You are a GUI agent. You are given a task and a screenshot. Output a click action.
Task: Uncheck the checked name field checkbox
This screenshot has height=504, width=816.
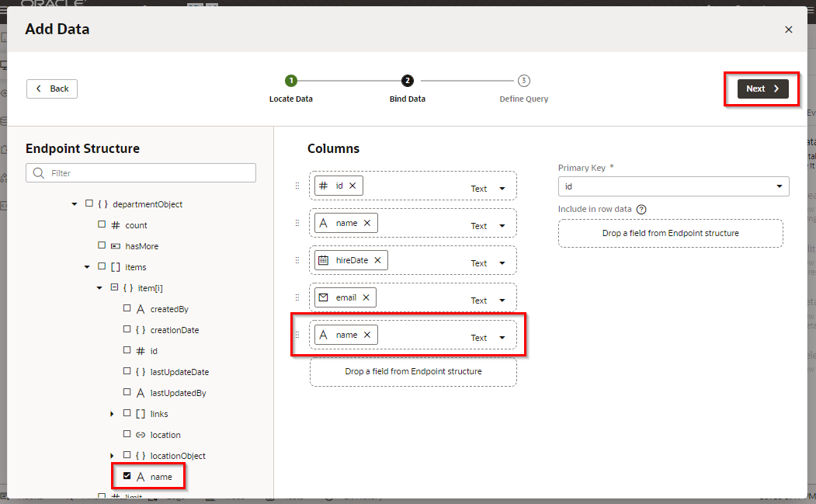[x=127, y=476]
